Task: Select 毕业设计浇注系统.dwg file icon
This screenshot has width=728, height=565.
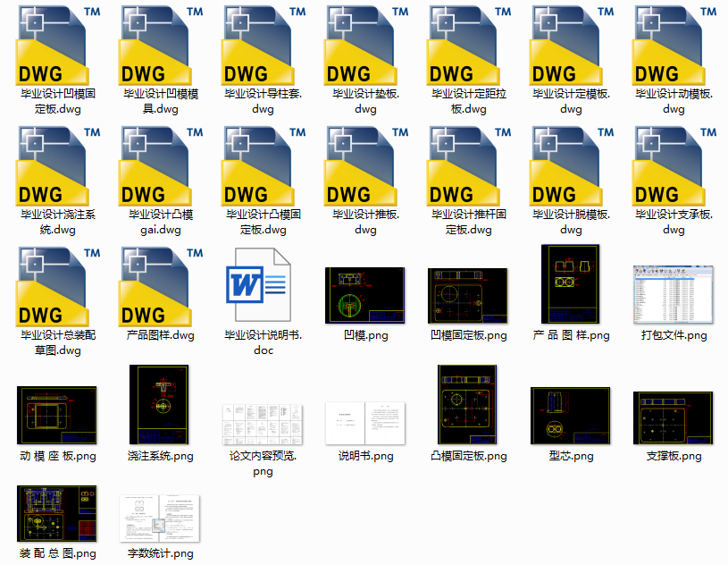Action: [x=57, y=166]
